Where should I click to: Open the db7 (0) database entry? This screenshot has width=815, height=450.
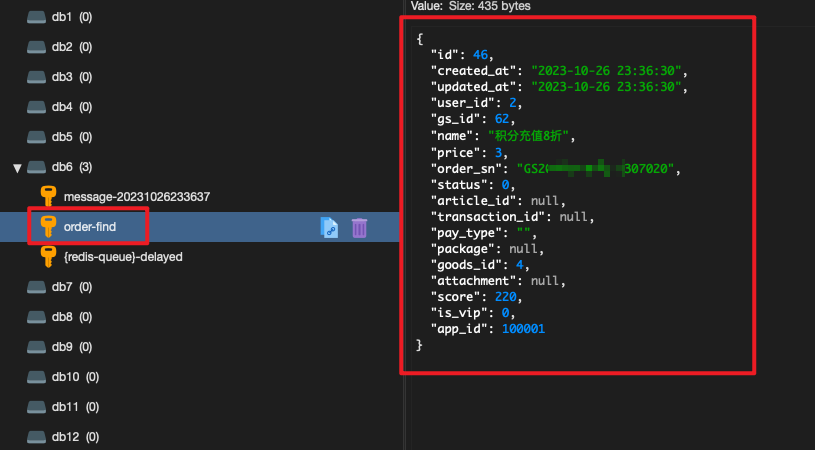coord(72,287)
